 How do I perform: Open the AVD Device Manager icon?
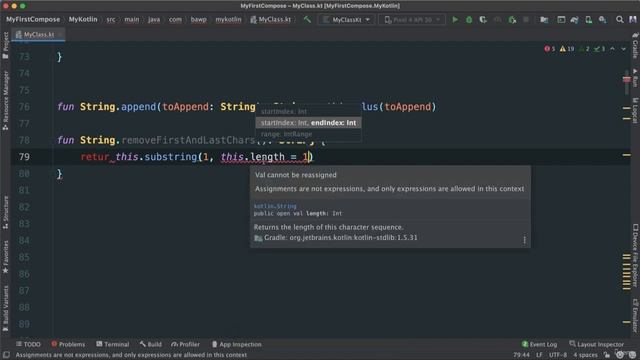coord(589,19)
